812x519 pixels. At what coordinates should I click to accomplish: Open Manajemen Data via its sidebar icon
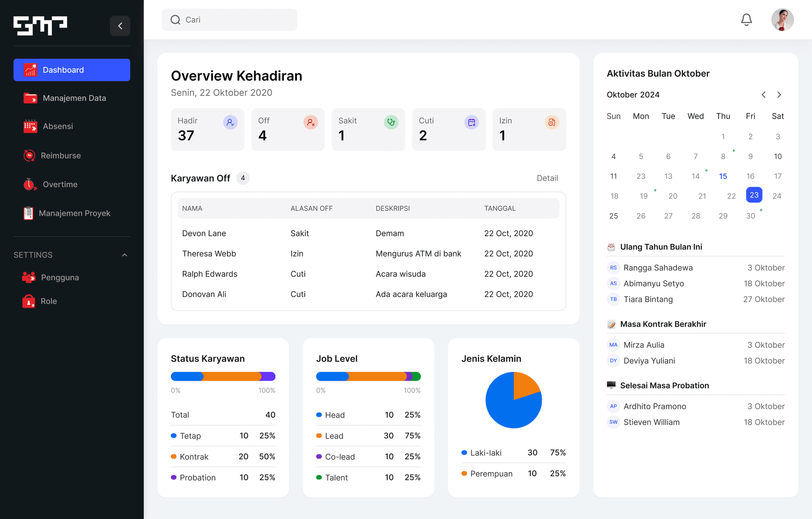30,98
